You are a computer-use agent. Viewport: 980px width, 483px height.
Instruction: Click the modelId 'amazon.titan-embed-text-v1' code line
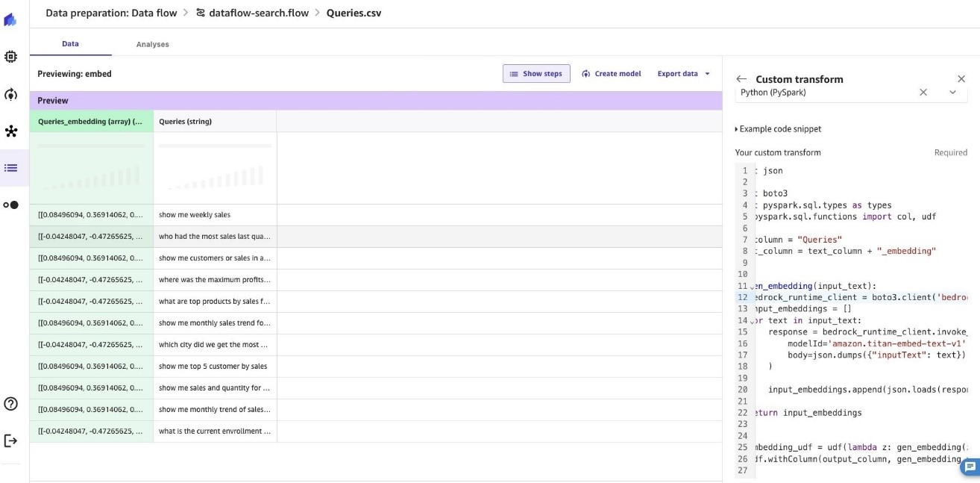click(x=877, y=343)
